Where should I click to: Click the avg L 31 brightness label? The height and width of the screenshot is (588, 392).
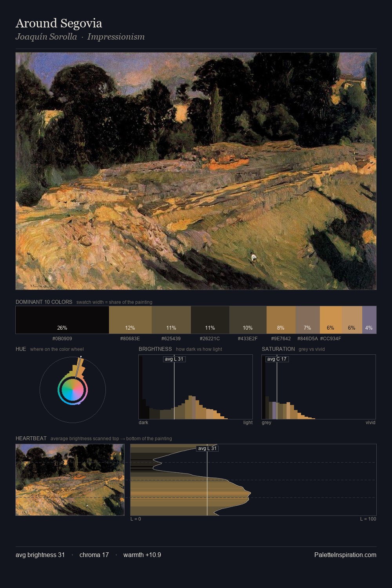tap(174, 359)
